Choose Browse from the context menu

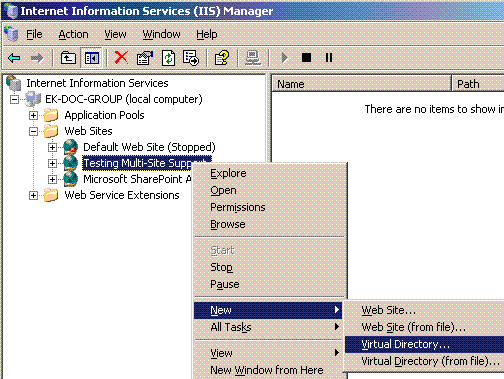click(x=268, y=224)
